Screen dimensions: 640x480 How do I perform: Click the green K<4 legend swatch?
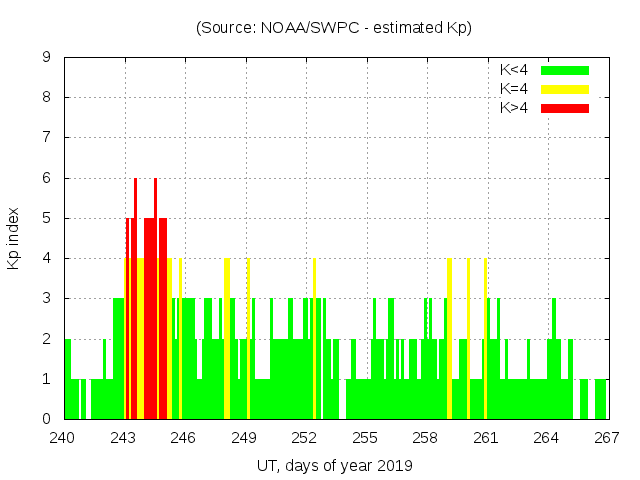pyautogui.click(x=565, y=70)
